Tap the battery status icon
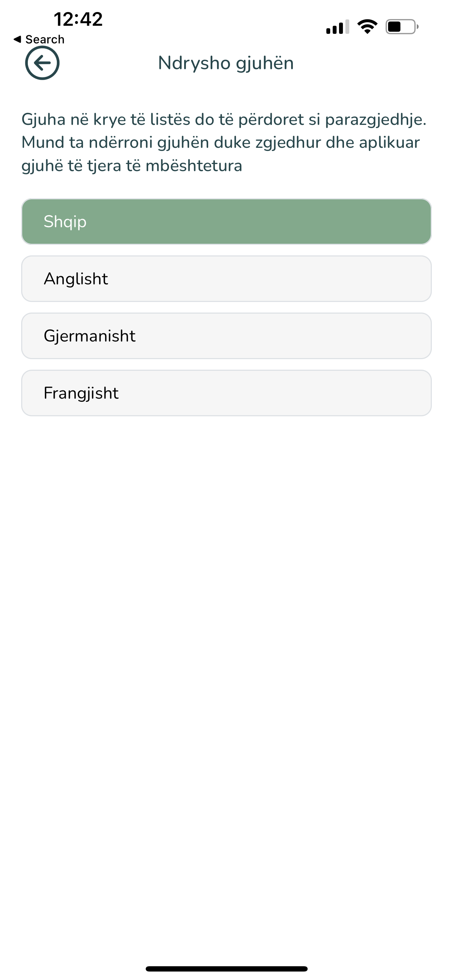Image resolution: width=453 pixels, height=980 pixels. click(402, 26)
